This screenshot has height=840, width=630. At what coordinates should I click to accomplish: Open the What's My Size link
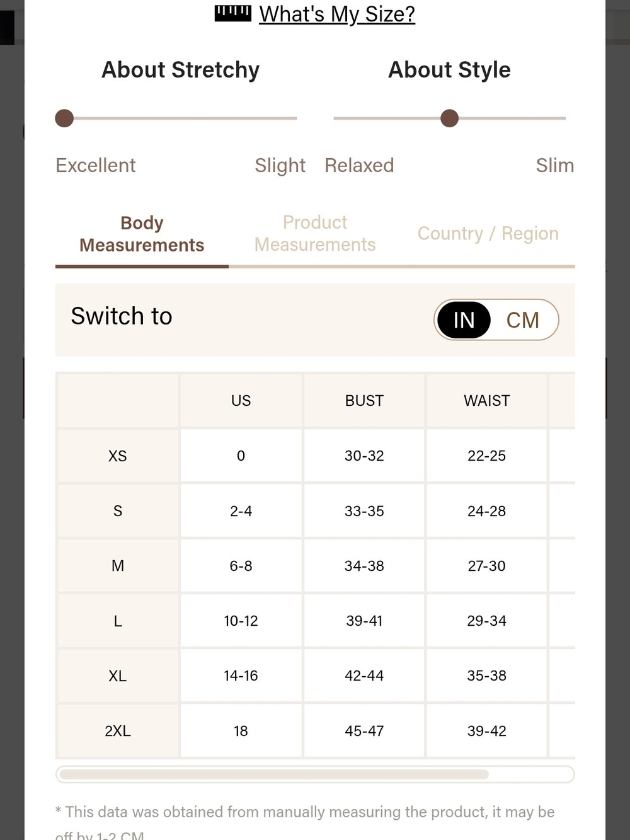337,14
